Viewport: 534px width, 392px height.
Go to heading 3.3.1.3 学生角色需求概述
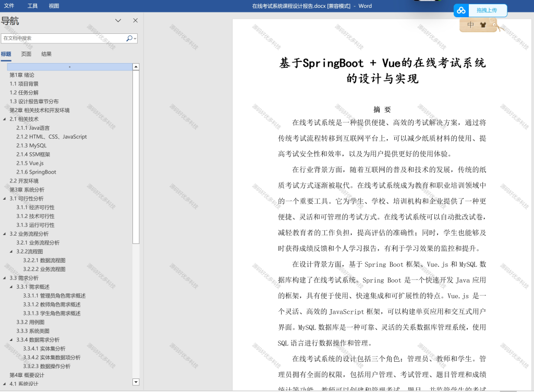click(x=52, y=314)
